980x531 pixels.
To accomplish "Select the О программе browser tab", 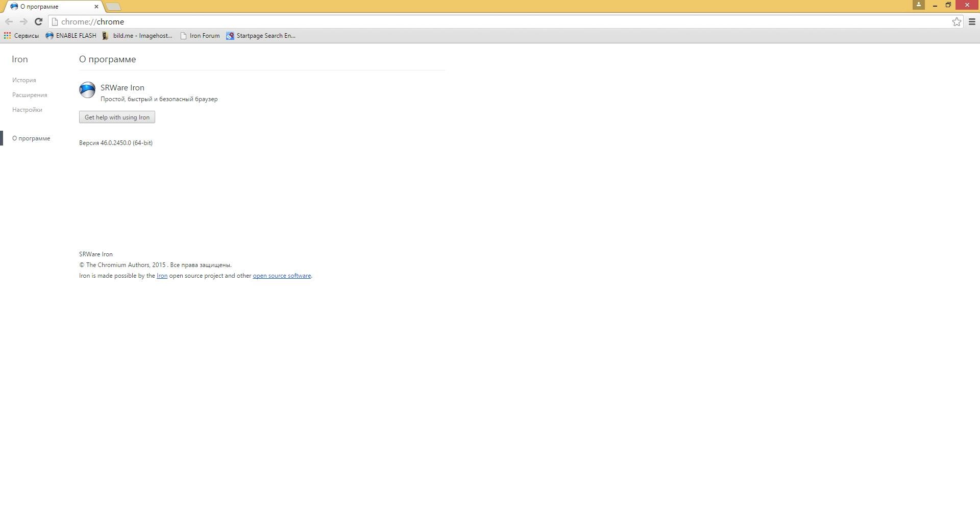I will 53,7.
